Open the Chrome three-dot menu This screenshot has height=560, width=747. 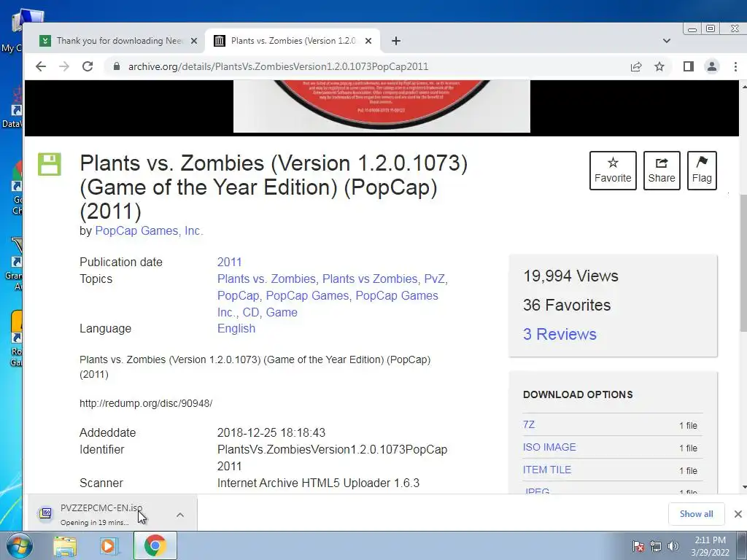coord(735,66)
